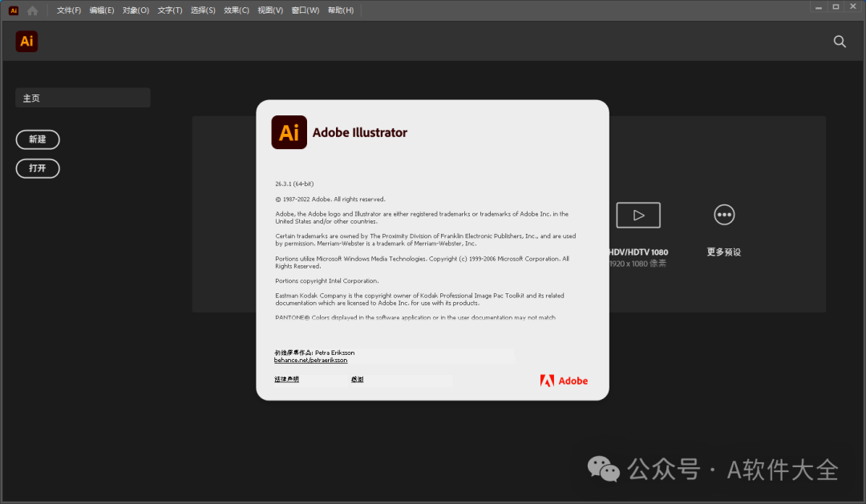This screenshot has height=504, width=866.
Task: Open the 文字(T) menu
Action: (x=169, y=10)
